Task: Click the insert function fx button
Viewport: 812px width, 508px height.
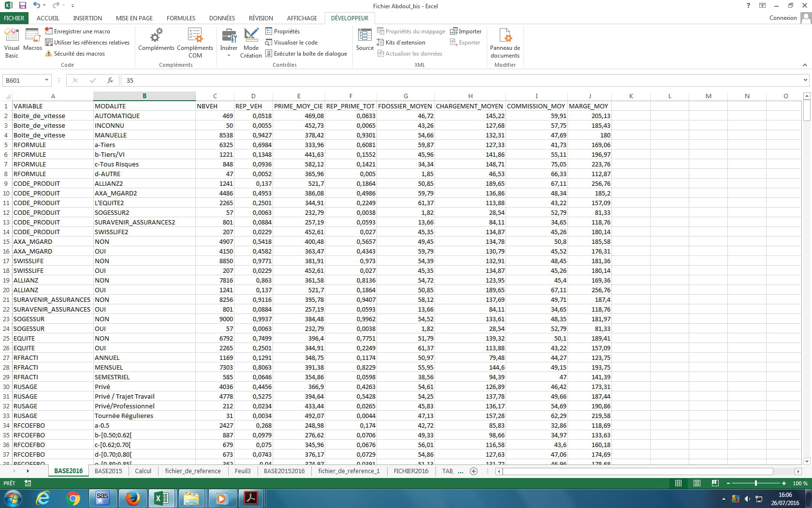Action: [x=110, y=80]
